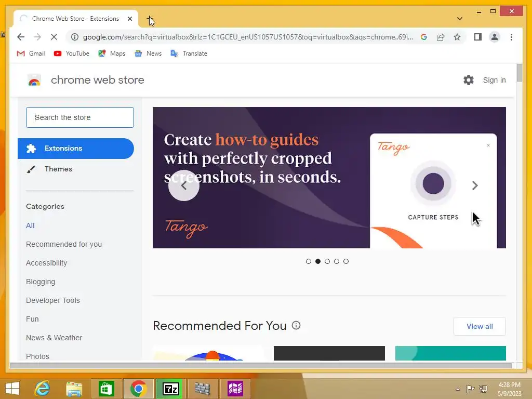Jump to the fifth carousel slide dot

(x=345, y=261)
